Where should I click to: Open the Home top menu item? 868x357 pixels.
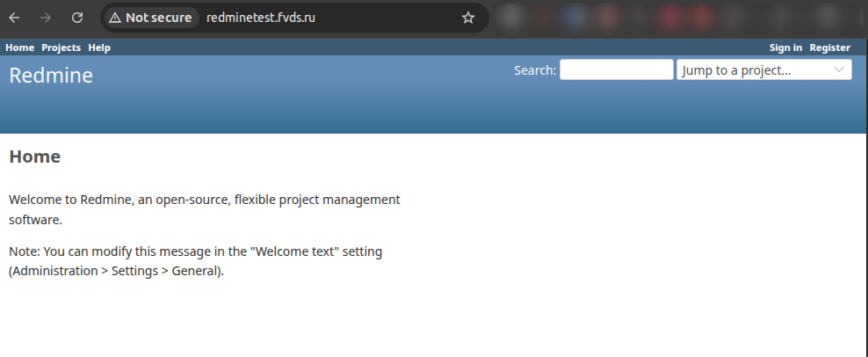(19, 47)
